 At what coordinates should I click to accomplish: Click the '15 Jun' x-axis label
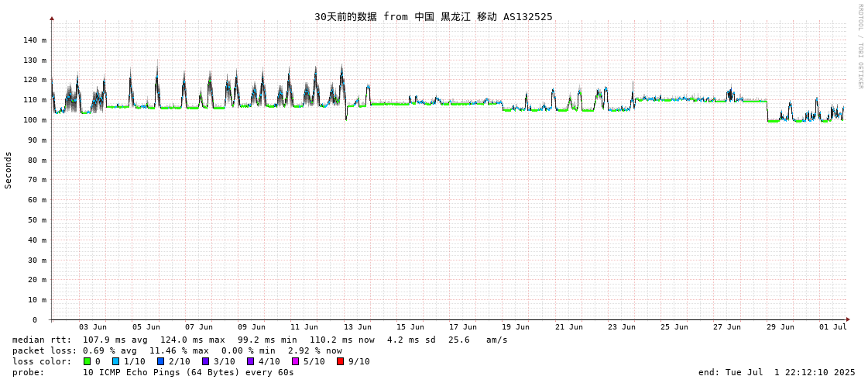tap(410, 327)
